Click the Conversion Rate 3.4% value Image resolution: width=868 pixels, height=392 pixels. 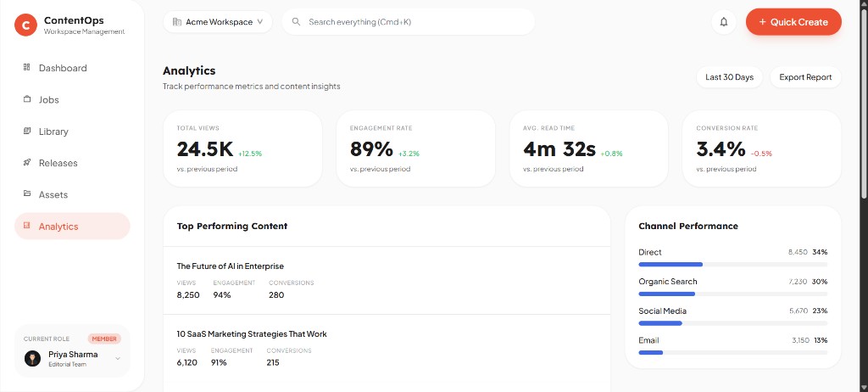coord(721,149)
